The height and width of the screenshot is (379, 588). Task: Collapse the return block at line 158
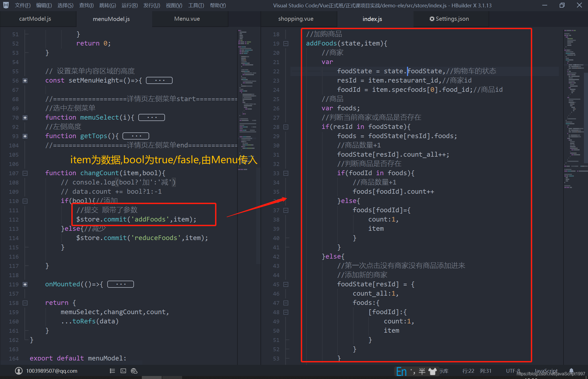coord(25,303)
